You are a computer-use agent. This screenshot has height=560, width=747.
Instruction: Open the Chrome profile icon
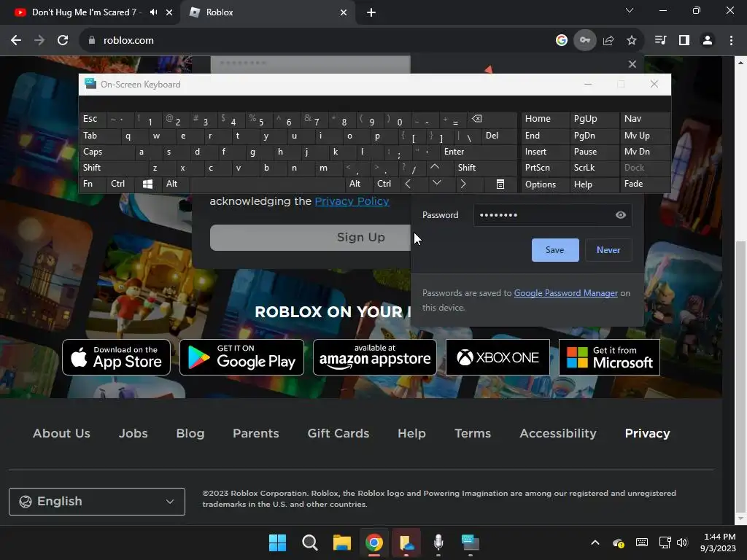click(708, 41)
